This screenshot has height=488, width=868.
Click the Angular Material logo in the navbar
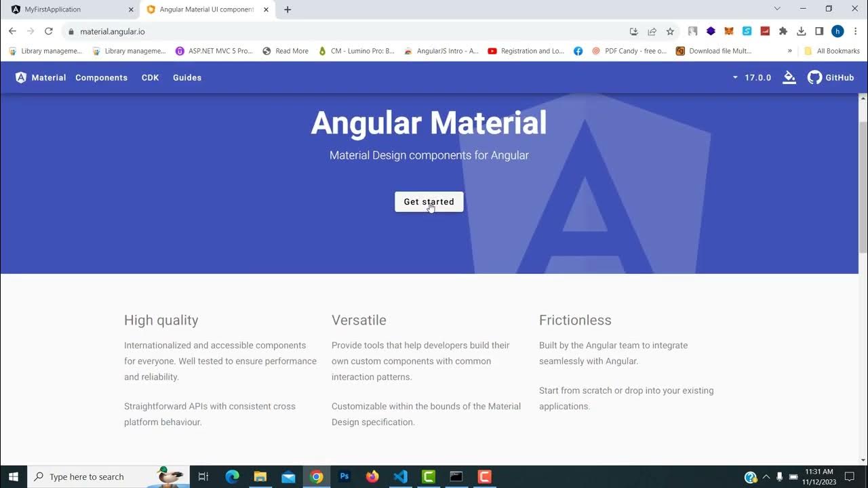point(41,77)
